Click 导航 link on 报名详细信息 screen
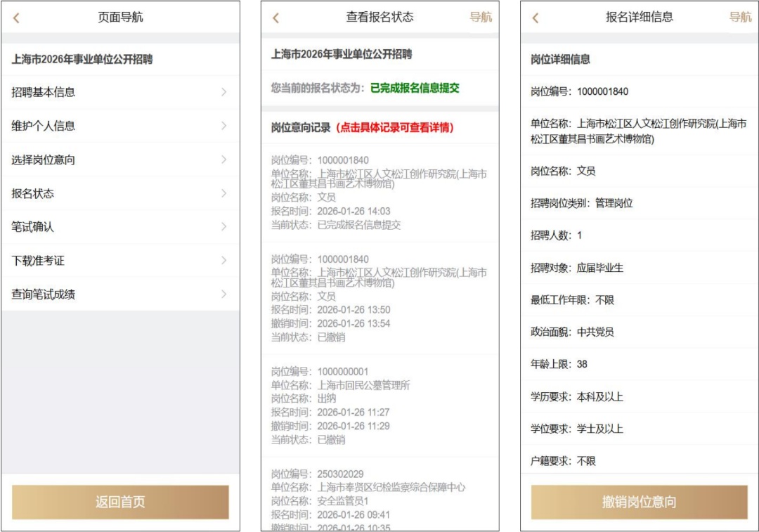 pos(740,18)
